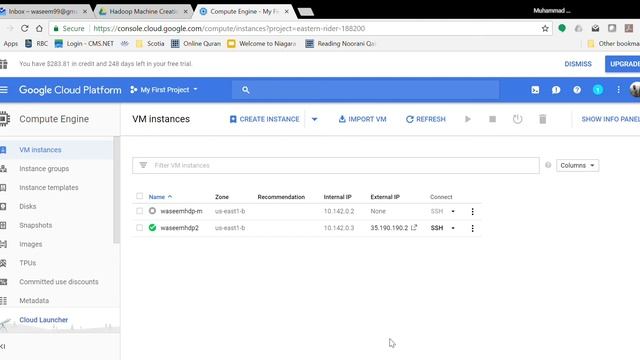Click the search magnifier icon

(x=245, y=90)
